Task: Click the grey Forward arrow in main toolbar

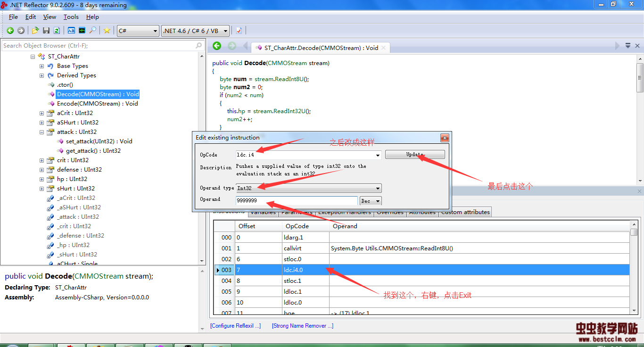Action: coord(21,31)
